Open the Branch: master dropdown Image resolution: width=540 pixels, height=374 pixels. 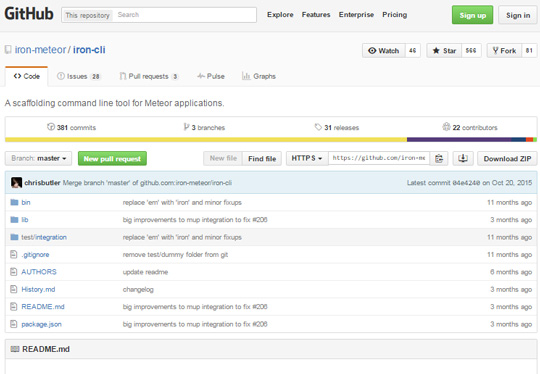39,158
